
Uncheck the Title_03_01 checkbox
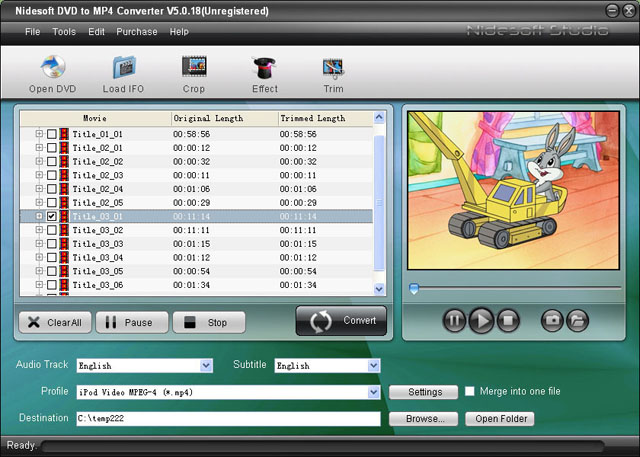(52, 216)
